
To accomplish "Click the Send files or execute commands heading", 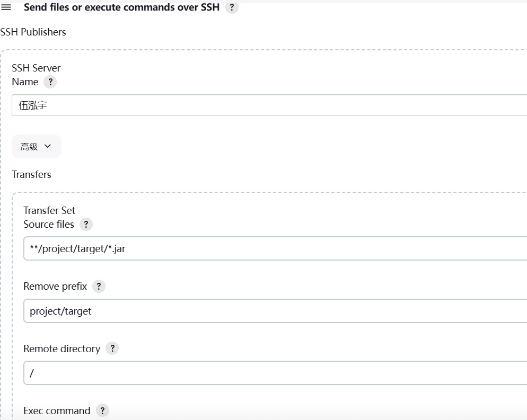I will pyautogui.click(x=121, y=8).
